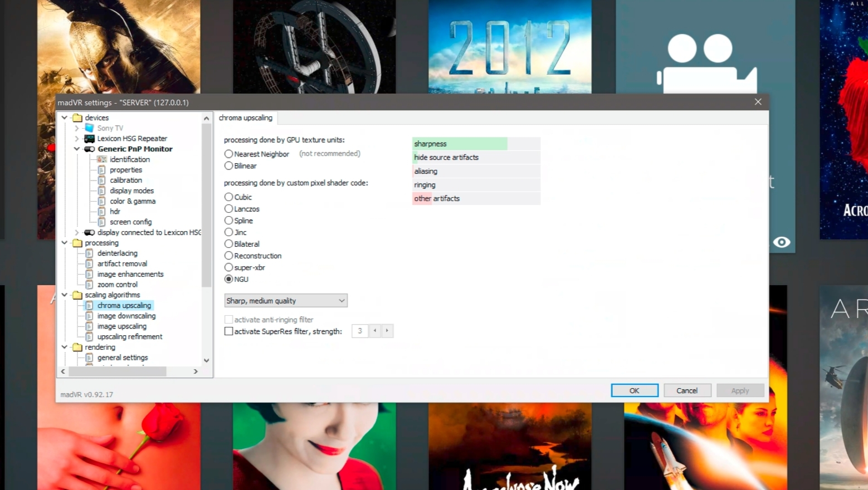Click the calibration page icon
The height and width of the screenshot is (490, 868).
point(102,180)
